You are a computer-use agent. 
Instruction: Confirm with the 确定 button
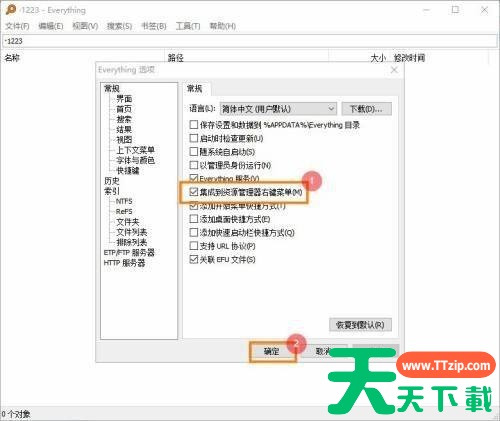[272, 351]
